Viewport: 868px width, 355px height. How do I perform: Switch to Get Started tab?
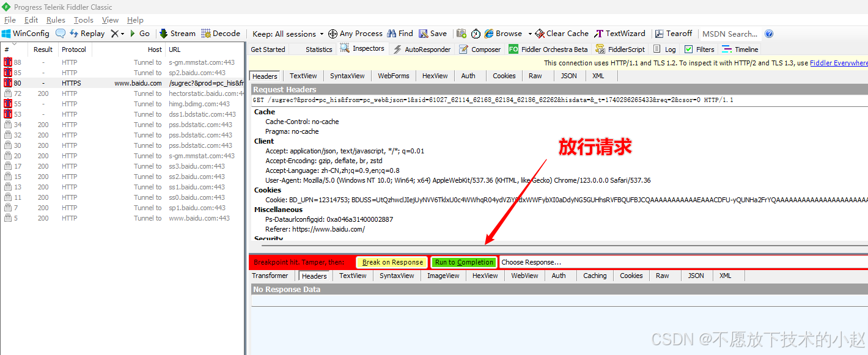tap(268, 49)
